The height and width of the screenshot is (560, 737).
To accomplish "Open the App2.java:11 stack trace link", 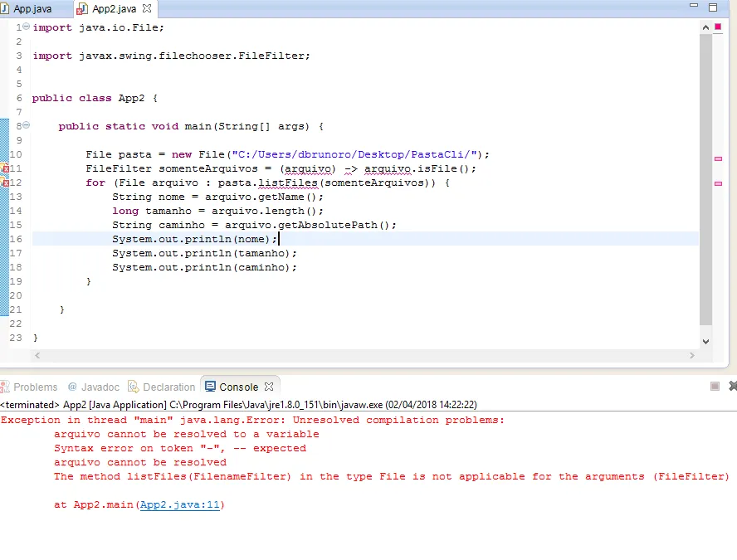I will pos(180,504).
